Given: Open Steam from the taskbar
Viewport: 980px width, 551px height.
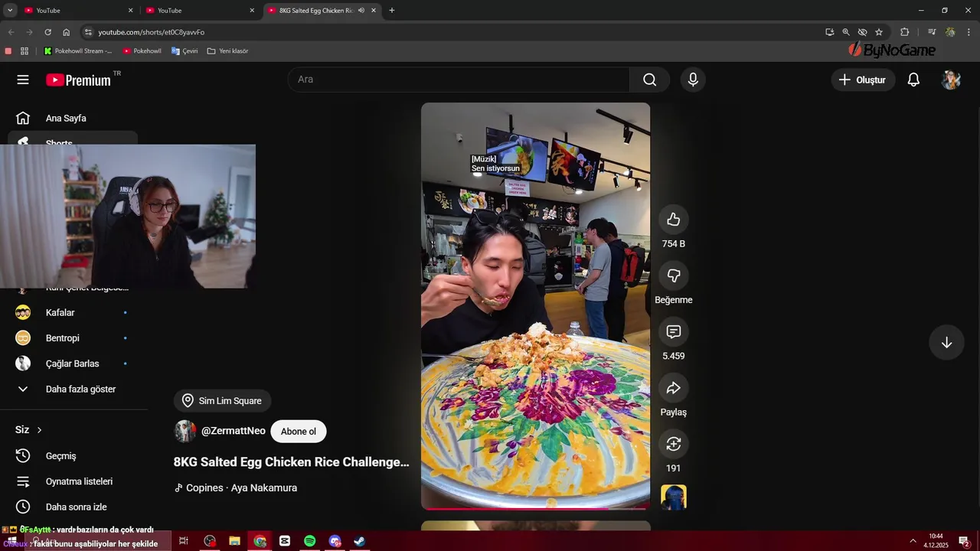Looking at the screenshot, I should point(359,541).
